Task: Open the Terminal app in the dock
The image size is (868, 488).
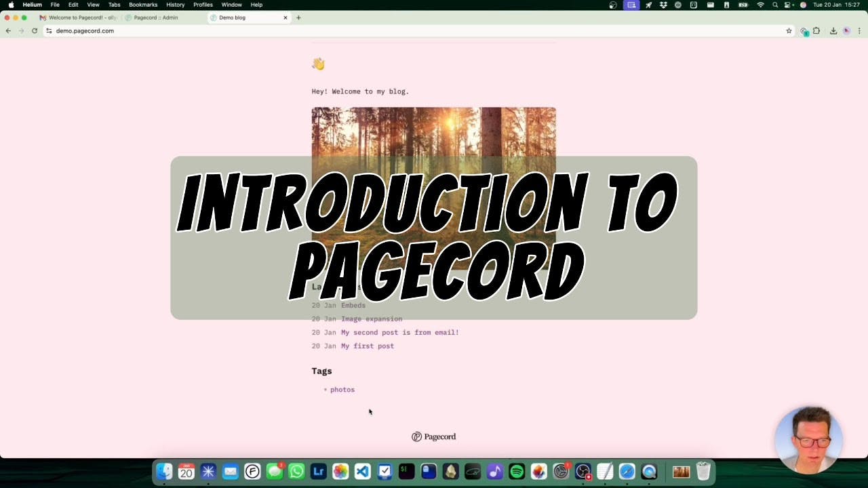Action: click(407, 471)
